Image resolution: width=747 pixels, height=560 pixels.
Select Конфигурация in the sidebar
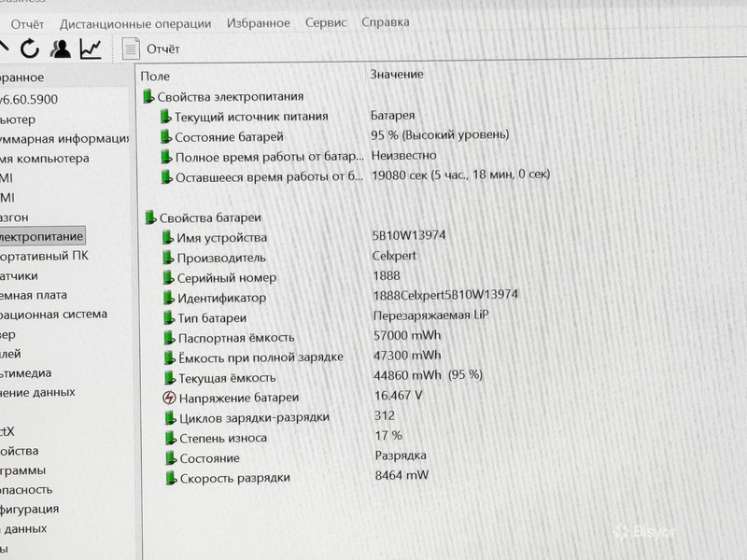[x=30, y=509]
